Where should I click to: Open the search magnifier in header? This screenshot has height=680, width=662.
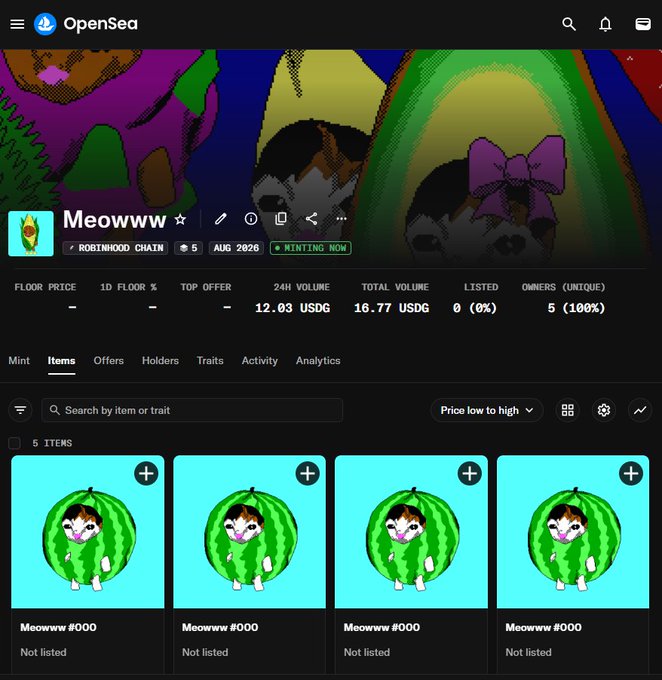coord(569,24)
